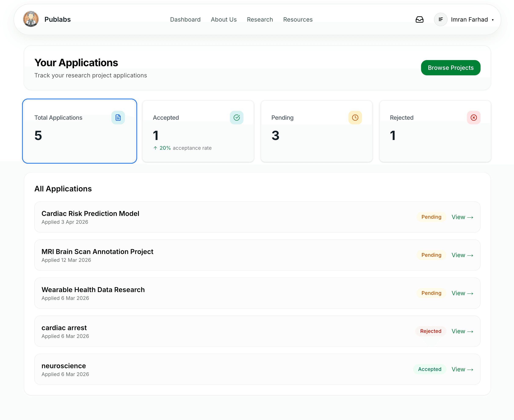Click the neuroscience title
514x420 pixels.
coord(64,366)
